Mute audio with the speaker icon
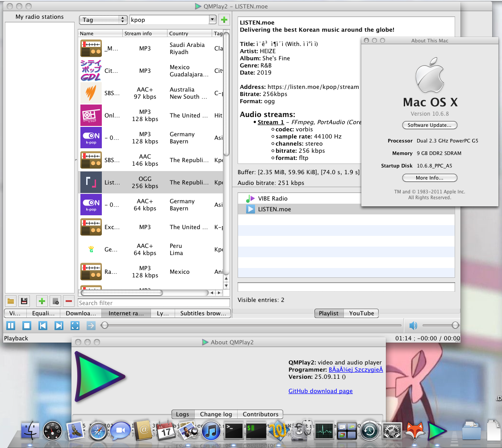The width and height of the screenshot is (502, 448). (x=413, y=326)
